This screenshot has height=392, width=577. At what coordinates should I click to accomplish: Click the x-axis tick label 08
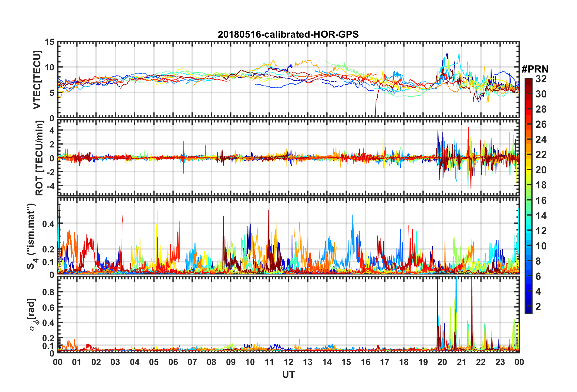click(x=211, y=362)
